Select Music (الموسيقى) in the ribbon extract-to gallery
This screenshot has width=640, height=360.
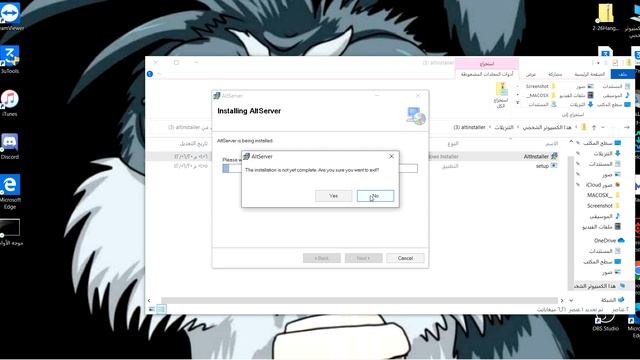pos(616,95)
